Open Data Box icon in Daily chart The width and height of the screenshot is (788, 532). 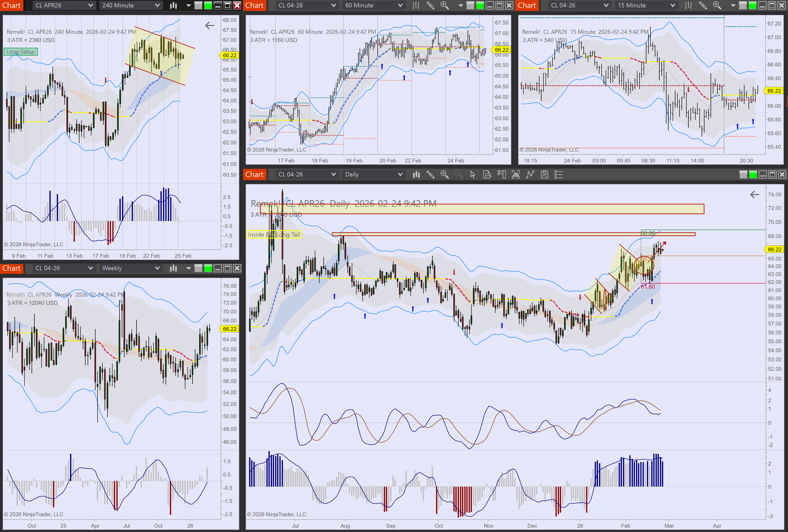487,175
